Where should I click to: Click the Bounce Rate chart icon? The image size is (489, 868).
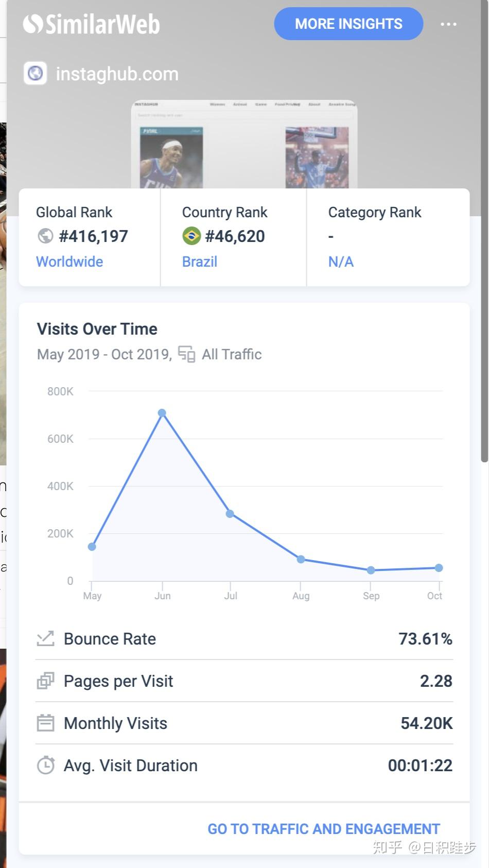point(45,639)
